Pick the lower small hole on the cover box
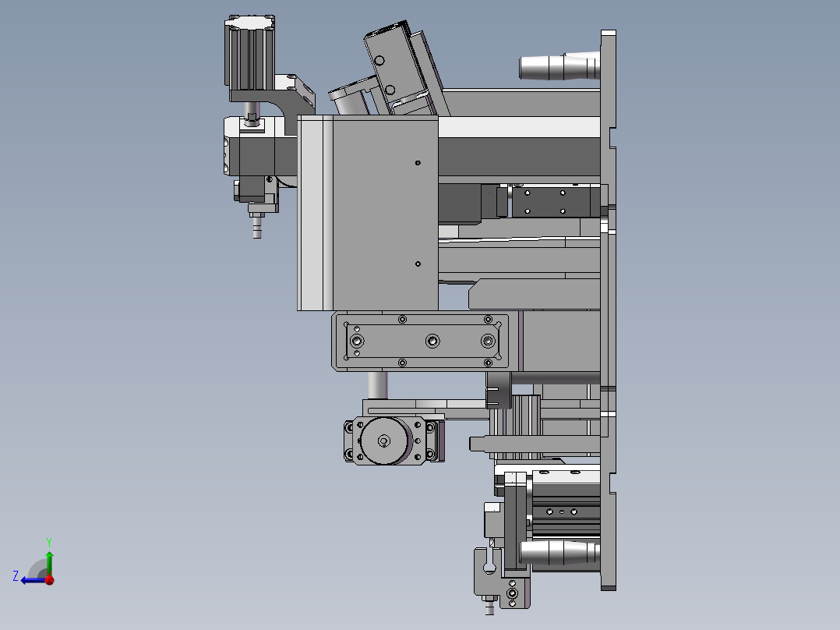840x630 pixels. (418, 264)
